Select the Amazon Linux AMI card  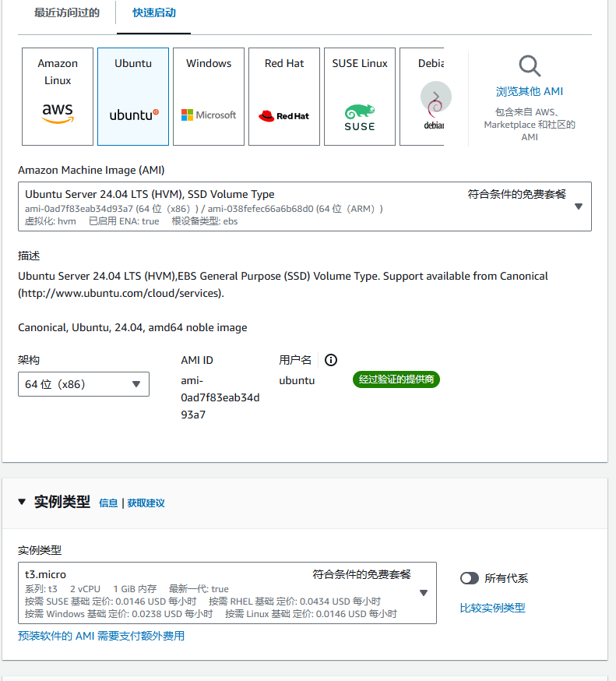58,97
